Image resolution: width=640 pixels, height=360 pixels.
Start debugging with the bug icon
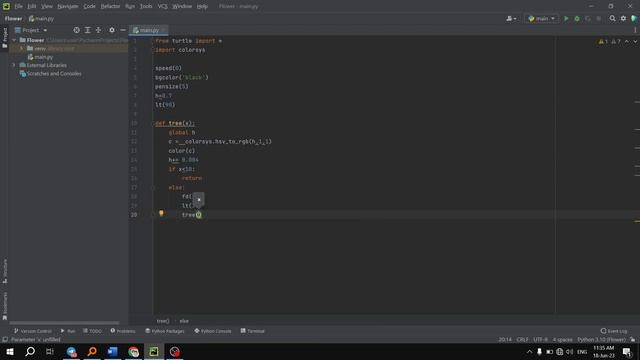(x=577, y=18)
